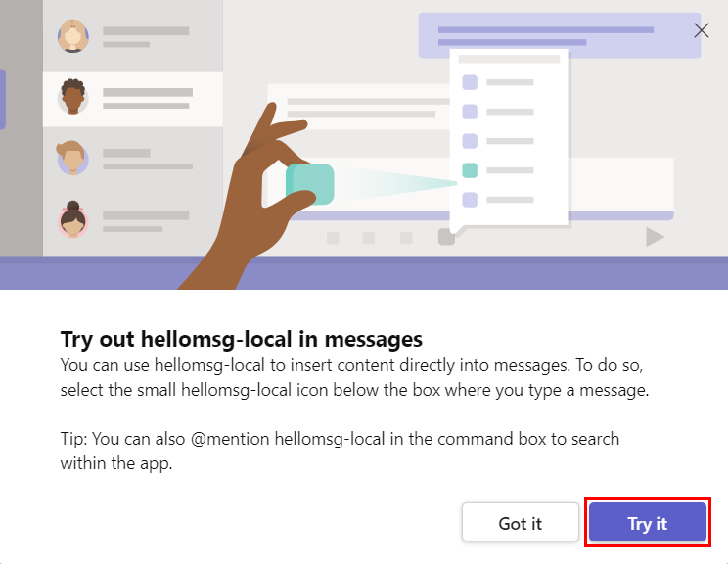Click the first small gray icon below the message box
This screenshot has height=564, width=728.
tap(333, 238)
